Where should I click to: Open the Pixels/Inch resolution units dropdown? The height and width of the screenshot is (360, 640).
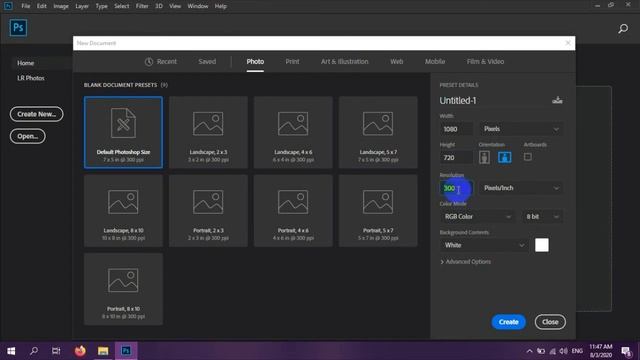(521, 188)
